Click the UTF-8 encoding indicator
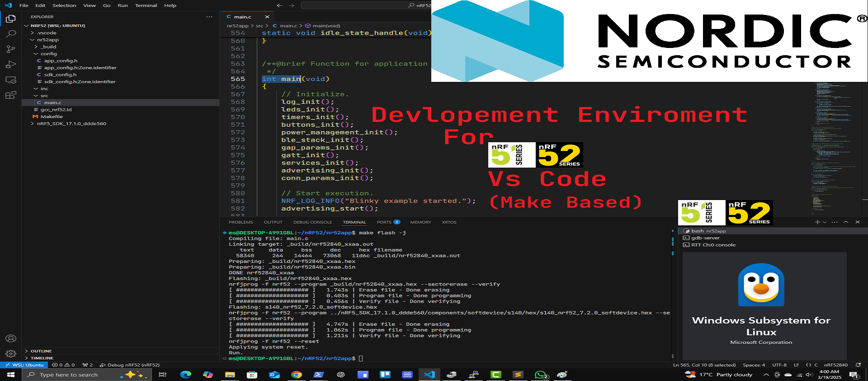 [x=779, y=365]
